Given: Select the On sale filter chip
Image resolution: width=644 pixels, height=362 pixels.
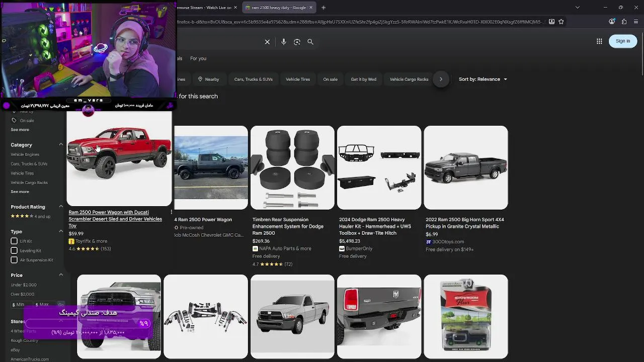Looking at the screenshot, I should 330,79.
